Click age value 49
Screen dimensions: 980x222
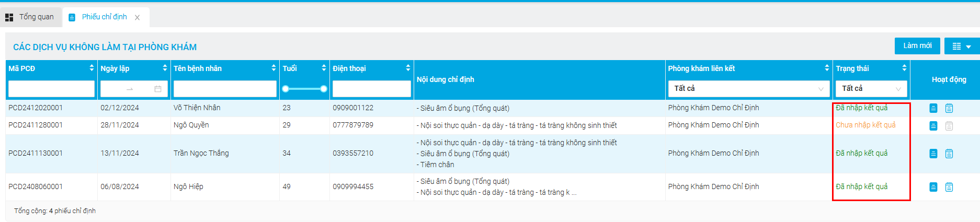(x=287, y=186)
